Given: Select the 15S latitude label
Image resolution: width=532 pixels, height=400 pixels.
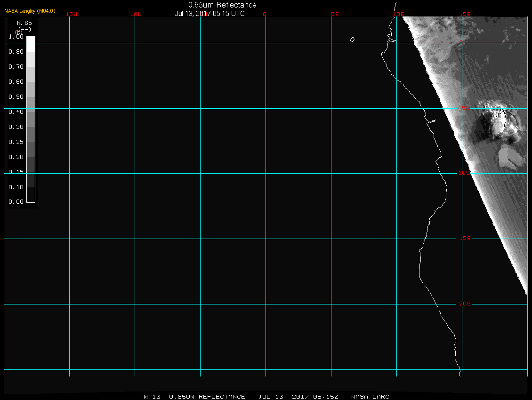Looking at the screenshot, I should point(465,239).
